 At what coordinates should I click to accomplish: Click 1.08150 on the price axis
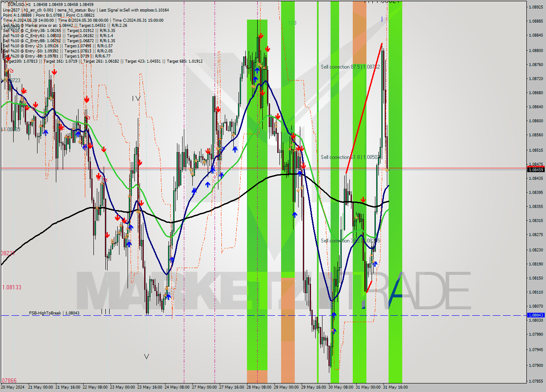coord(536,278)
